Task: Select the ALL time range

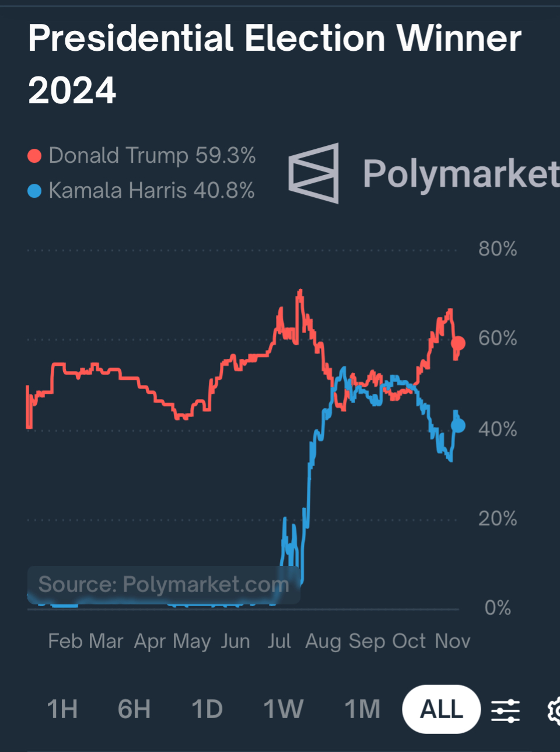Action: pos(441,709)
